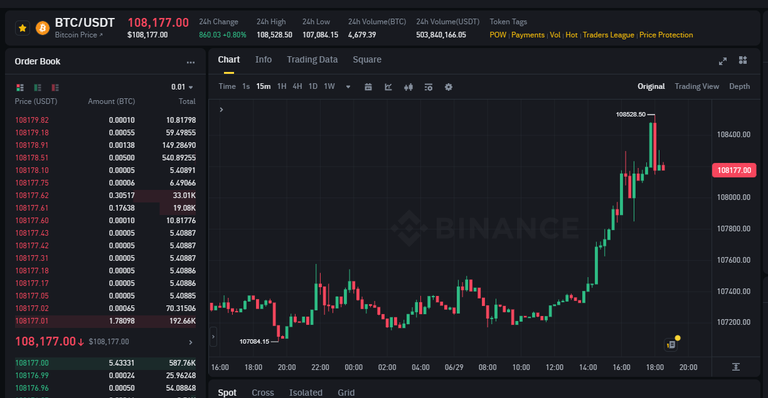Viewport: 768px width, 398px height.
Task: Expand the chart to fullscreen
Action: tap(722, 61)
